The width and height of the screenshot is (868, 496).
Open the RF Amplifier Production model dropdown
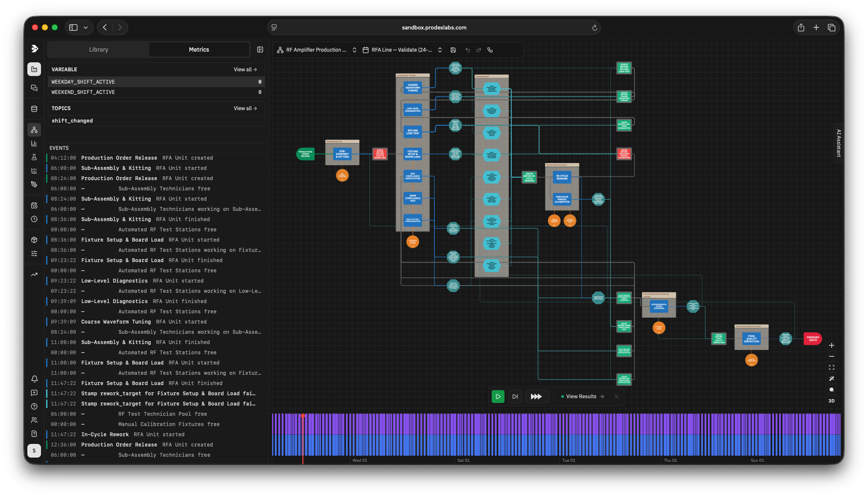click(x=317, y=50)
